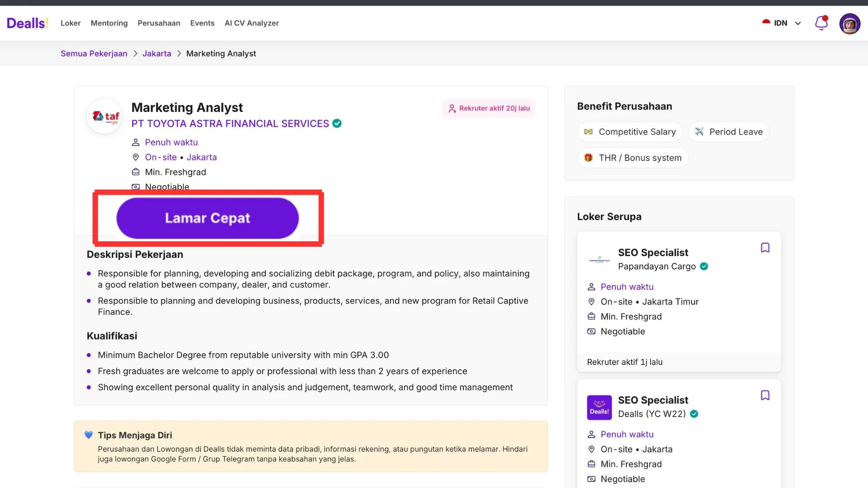Viewport: 868px width, 488px height.
Task: Click the Marketing Analyst breadcrumb text
Action: tap(221, 53)
